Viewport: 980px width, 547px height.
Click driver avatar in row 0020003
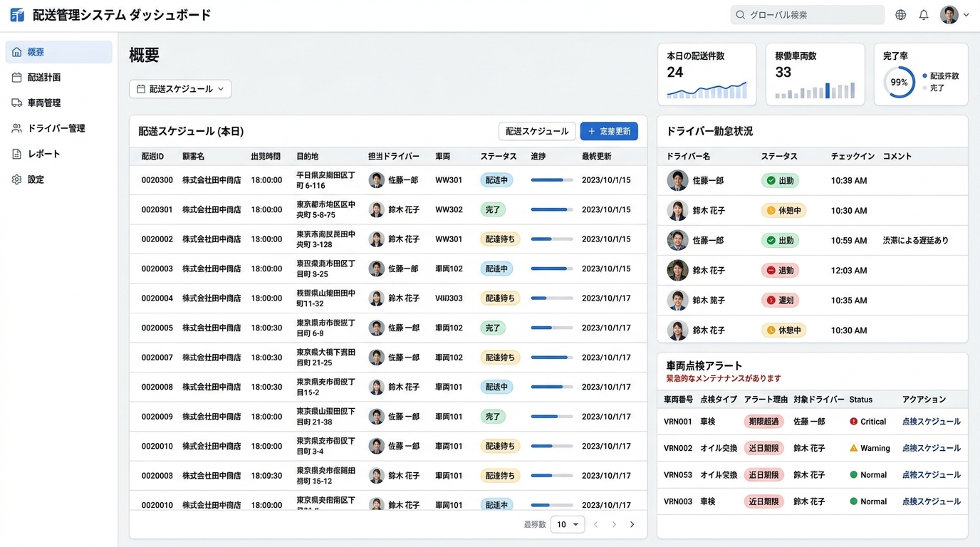(377, 269)
